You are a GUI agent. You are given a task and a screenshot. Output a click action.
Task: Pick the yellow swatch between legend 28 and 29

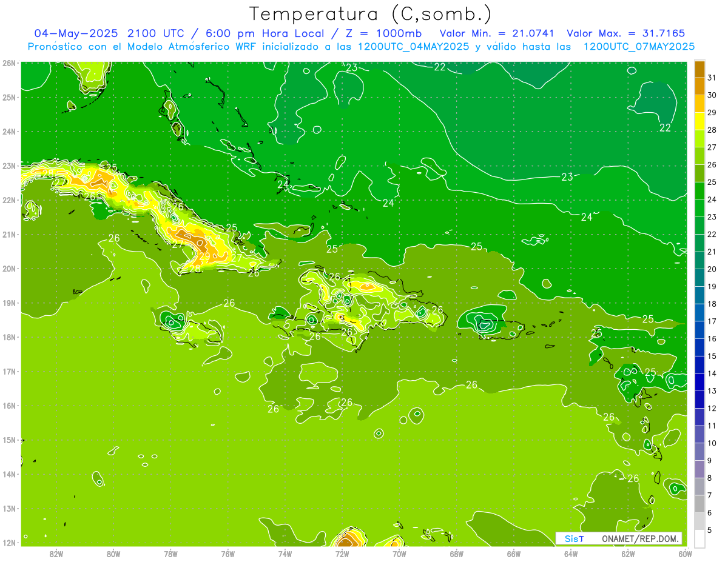pyautogui.click(x=700, y=121)
